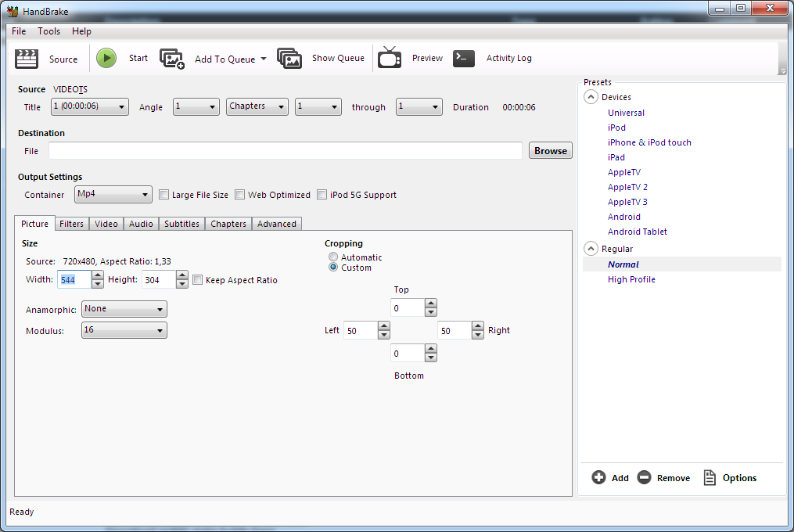This screenshot has width=794, height=532.
Task: Select the iPhone & iPod touch preset
Action: [649, 142]
